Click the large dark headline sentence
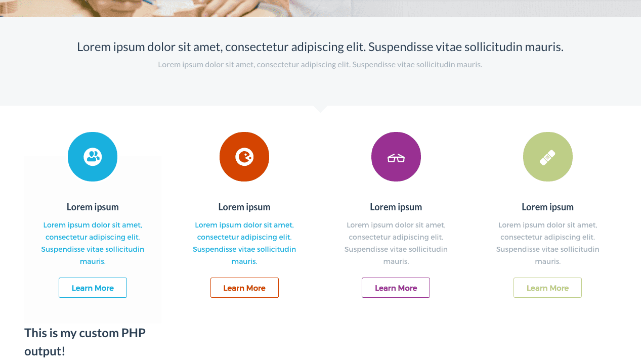641x364 pixels. point(320,47)
